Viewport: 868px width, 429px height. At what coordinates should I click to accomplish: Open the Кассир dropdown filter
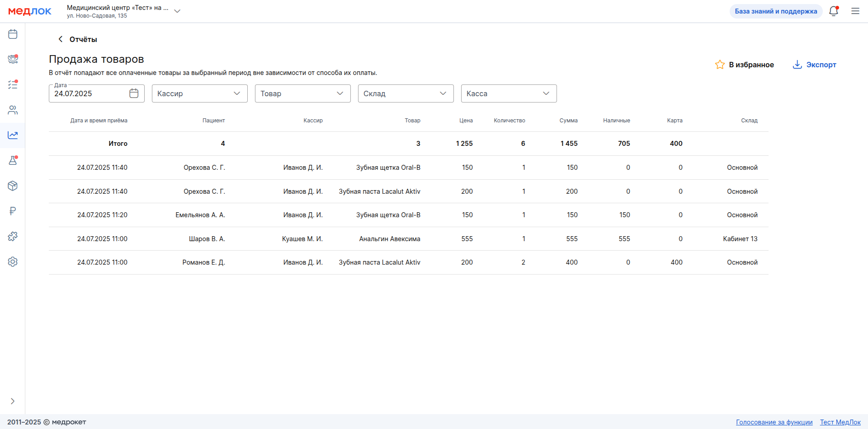[200, 93]
